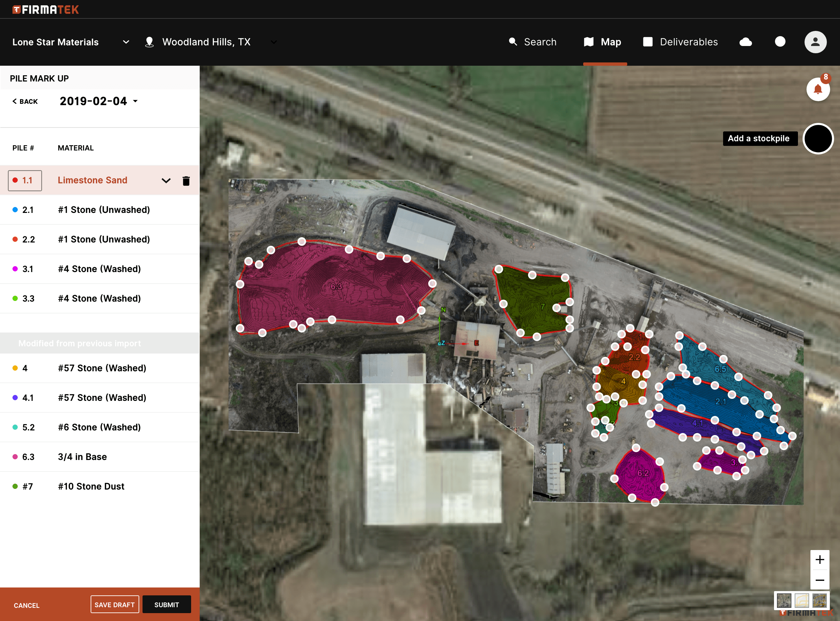Open the user profile avatar
840x621 pixels.
[x=815, y=42]
